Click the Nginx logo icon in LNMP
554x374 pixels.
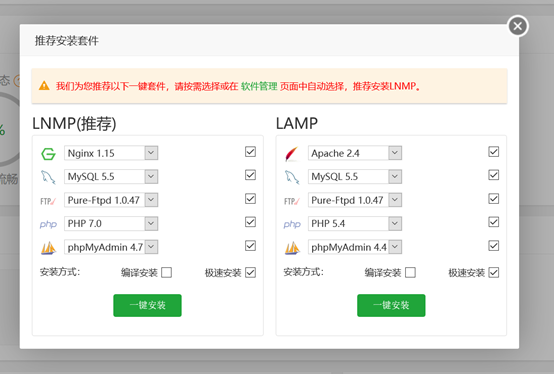(48, 154)
